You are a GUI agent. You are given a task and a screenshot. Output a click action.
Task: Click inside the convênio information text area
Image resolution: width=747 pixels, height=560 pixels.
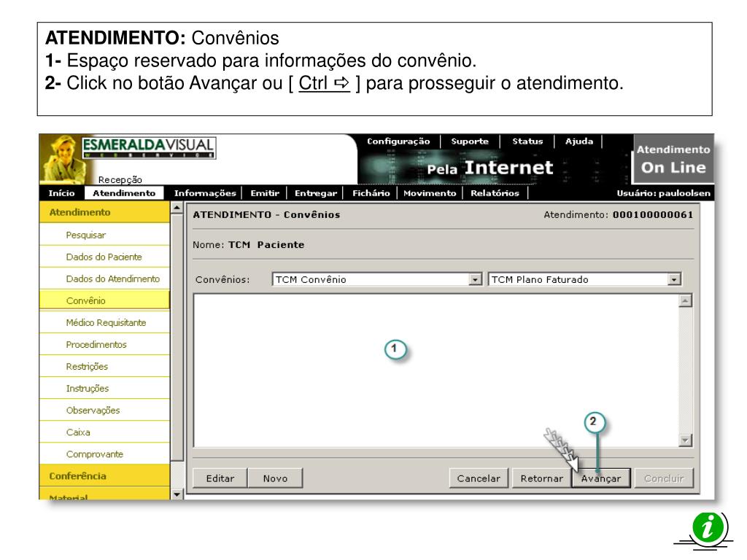[436, 370]
